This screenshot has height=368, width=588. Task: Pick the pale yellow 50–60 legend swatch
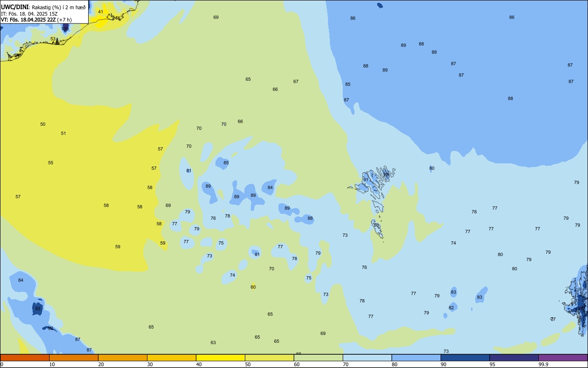[269, 357]
